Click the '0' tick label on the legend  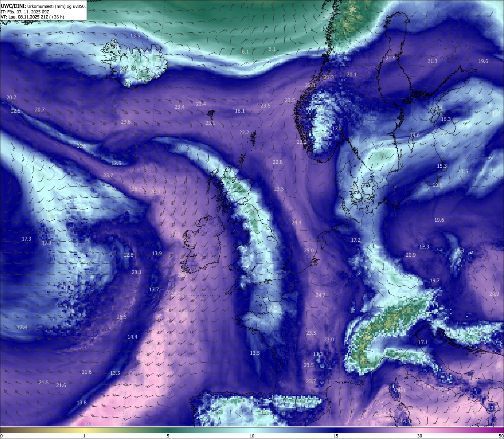pos(2,436)
